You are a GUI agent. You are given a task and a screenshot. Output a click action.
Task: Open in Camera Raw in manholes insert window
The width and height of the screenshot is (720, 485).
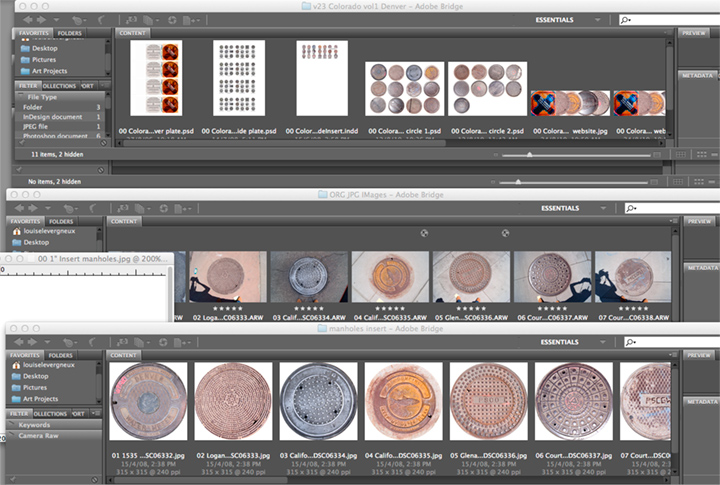pos(163,342)
